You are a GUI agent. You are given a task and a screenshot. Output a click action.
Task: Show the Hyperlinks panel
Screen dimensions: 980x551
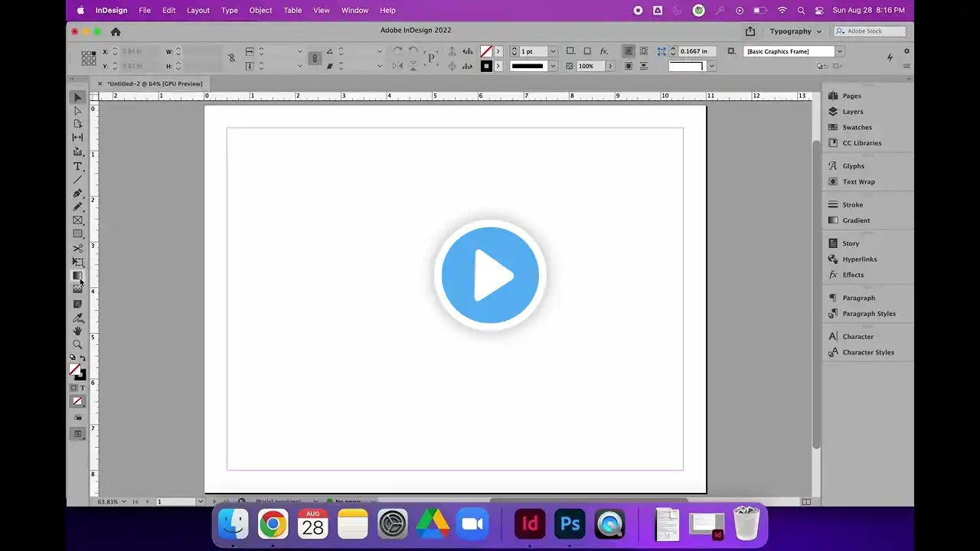[x=859, y=259]
